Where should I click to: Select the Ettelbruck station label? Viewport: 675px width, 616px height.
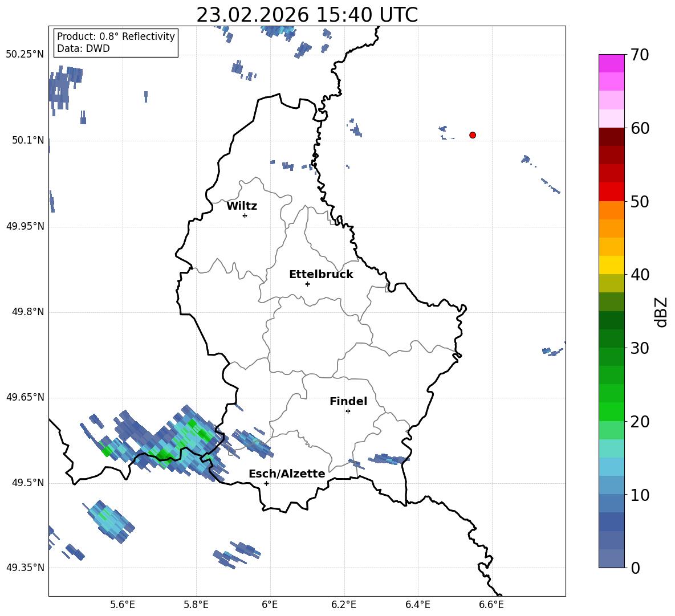tap(321, 275)
